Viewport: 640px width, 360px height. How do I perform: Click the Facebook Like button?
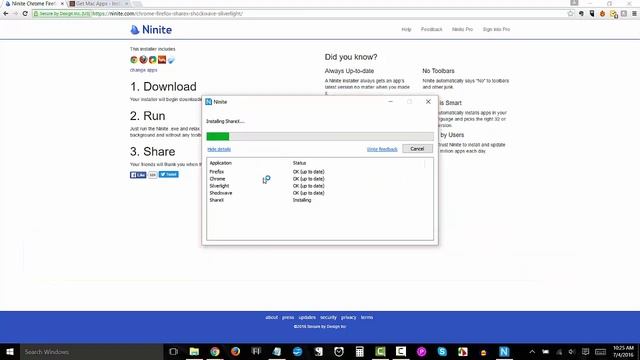[138, 175]
